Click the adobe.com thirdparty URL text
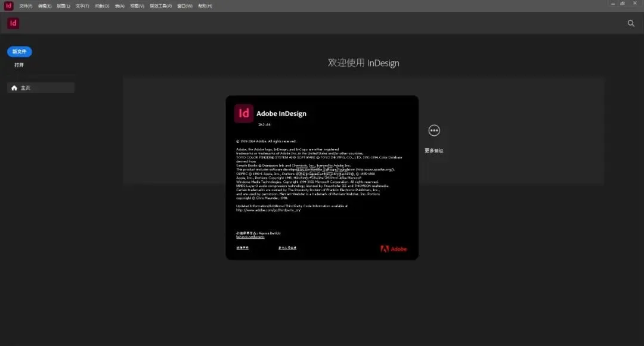Viewport: 644px width, 346px height. [268, 210]
